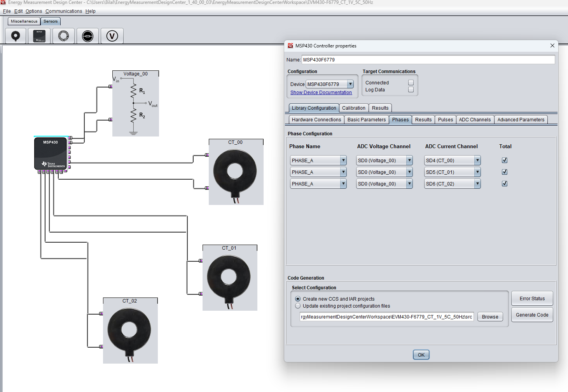Pick the MSP430 chip toolbar icon
Viewport: 568px width, 392px height.
pos(39,36)
